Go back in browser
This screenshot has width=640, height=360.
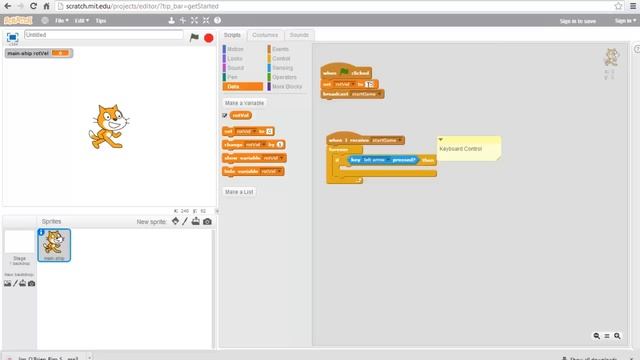click(7, 6)
